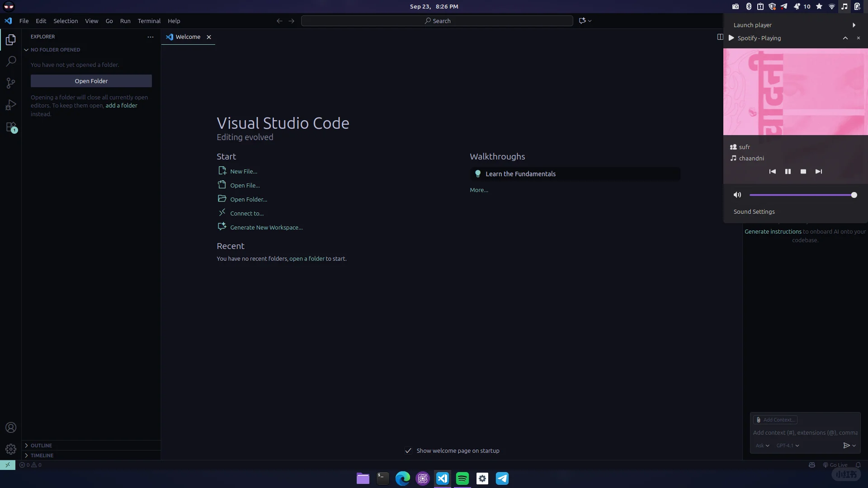868x488 pixels.
Task: Click the Open Folder button
Action: pos(91,81)
